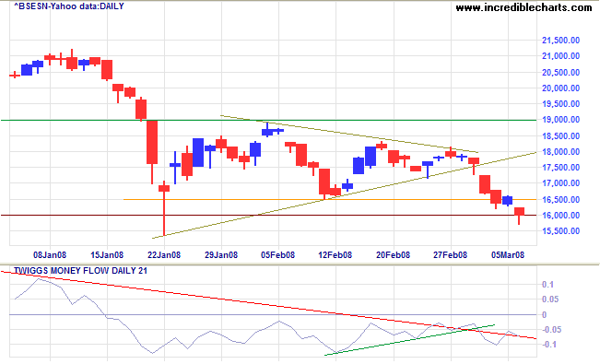Click the 17,500.00 price axis label
The height and width of the screenshot is (364, 600).
click(x=560, y=168)
